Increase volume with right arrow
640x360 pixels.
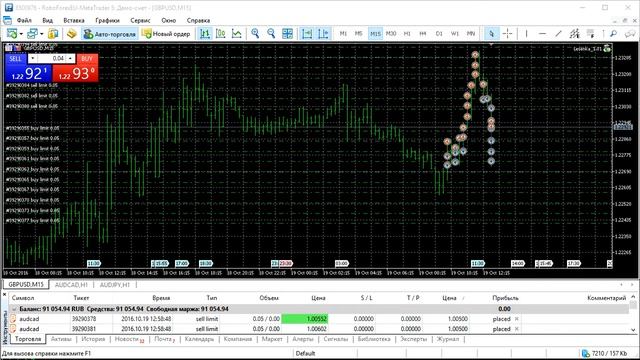[71, 59]
